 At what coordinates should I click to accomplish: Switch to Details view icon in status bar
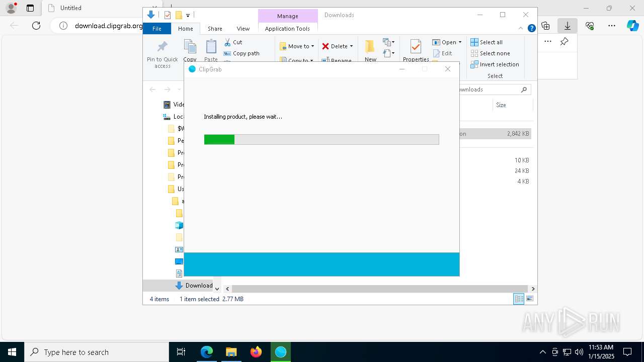point(519,299)
